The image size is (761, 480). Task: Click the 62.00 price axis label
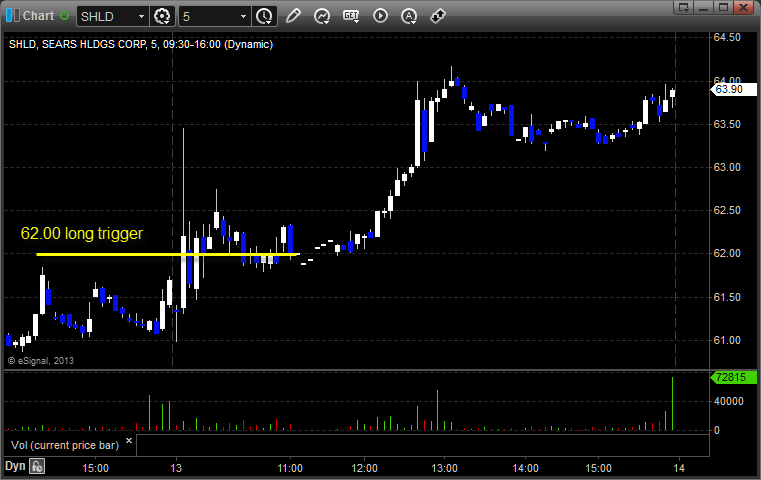pos(727,253)
